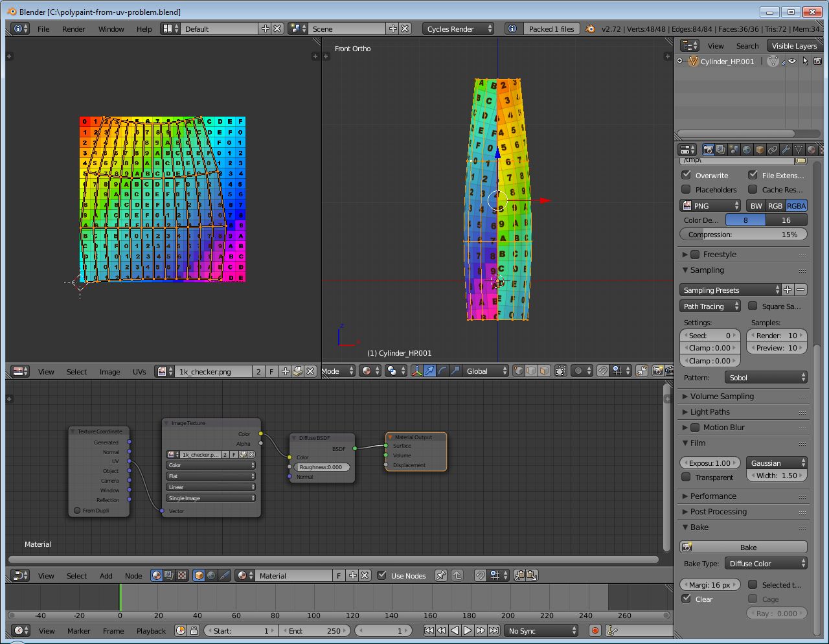Open the Material properties tab sphere icon
This screenshot has height=644, width=829.
[812, 150]
